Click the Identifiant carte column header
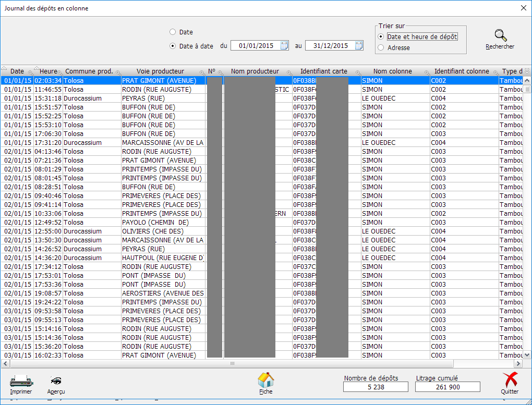The width and height of the screenshot is (532, 405). pos(323,71)
